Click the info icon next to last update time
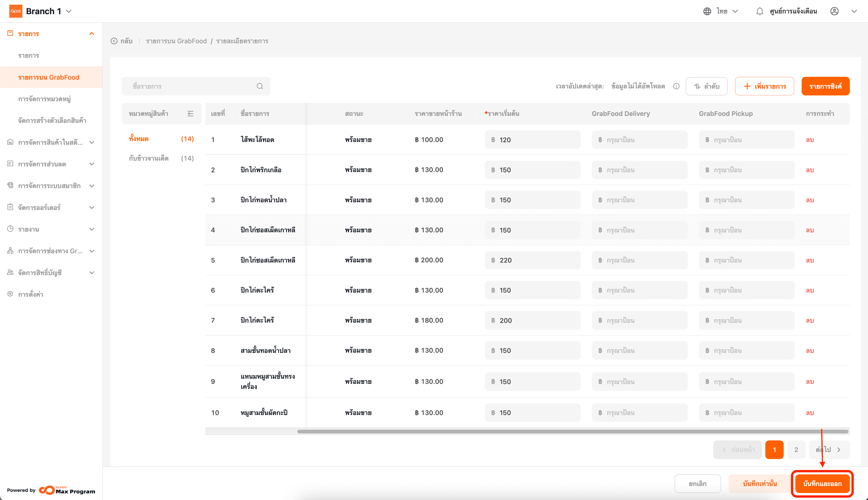868x500 pixels. [x=676, y=86]
